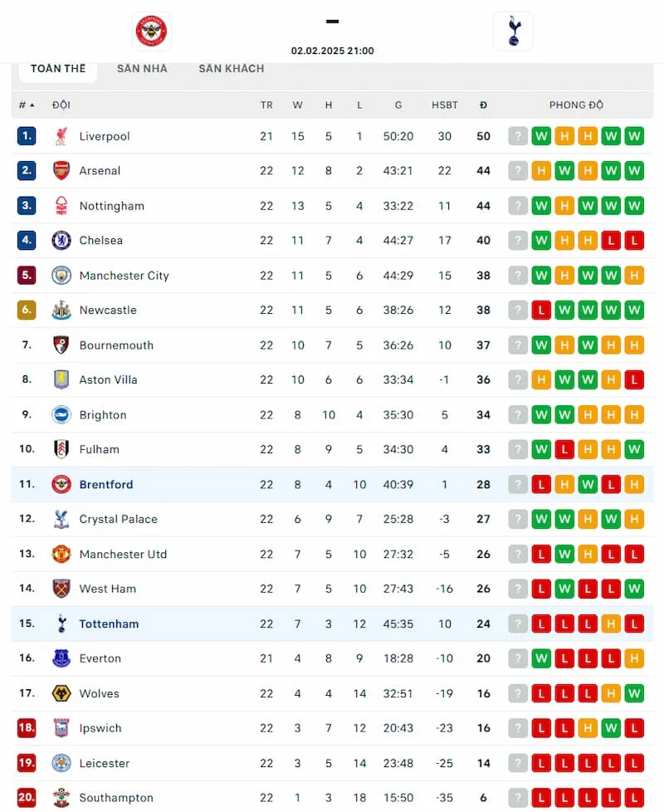Switch to the SÂN NHÀ tab
664x812 pixels.
pyautogui.click(x=142, y=69)
